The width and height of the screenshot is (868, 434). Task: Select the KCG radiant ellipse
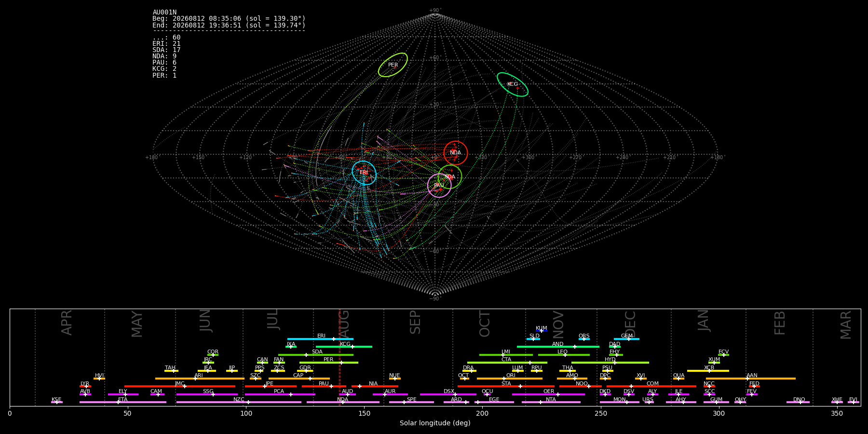(513, 84)
